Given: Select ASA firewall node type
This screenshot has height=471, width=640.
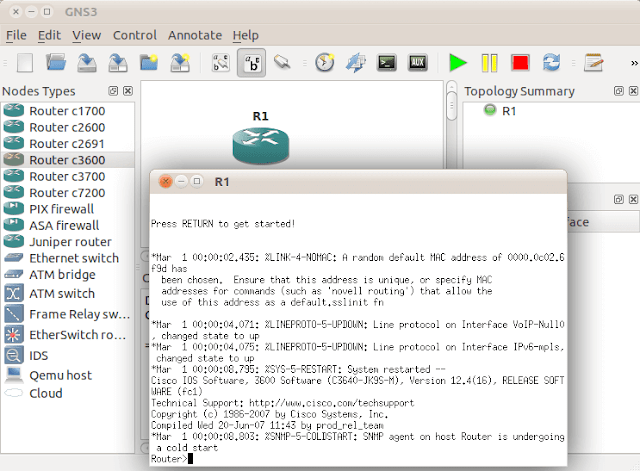Looking at the screenshot, I should click(68, 225).
